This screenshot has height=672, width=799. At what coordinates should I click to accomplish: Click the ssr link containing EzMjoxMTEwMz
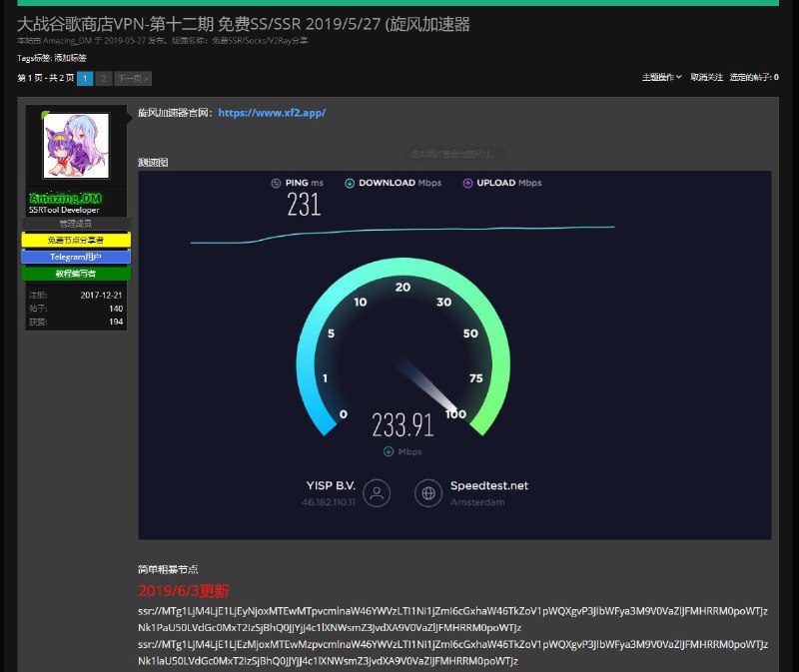(x=453, y=653)
